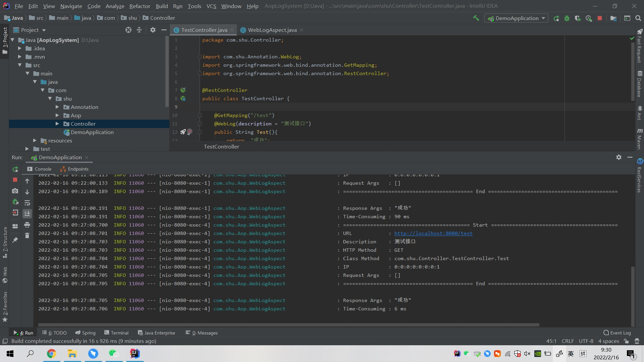This screenshot has width=644, height=362.
Task: Click the console vertical scrollbar
Action: coord(633,297)
